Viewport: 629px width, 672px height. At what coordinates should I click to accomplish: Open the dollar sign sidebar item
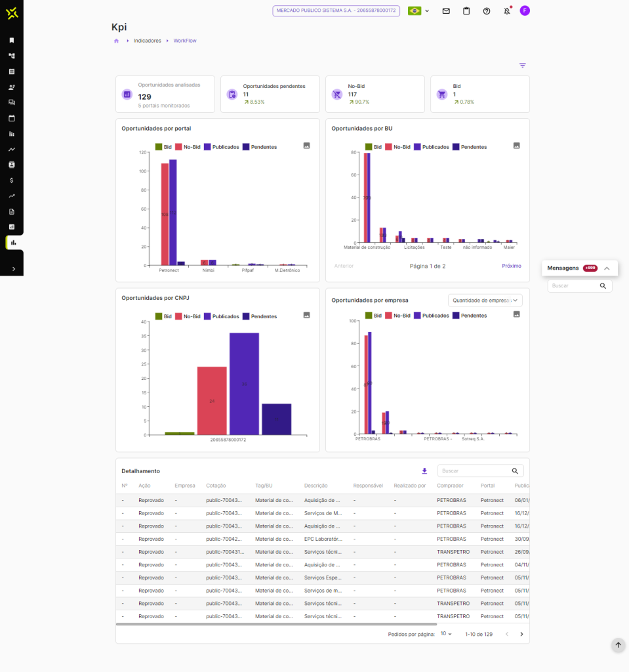(x=12, y=180)
